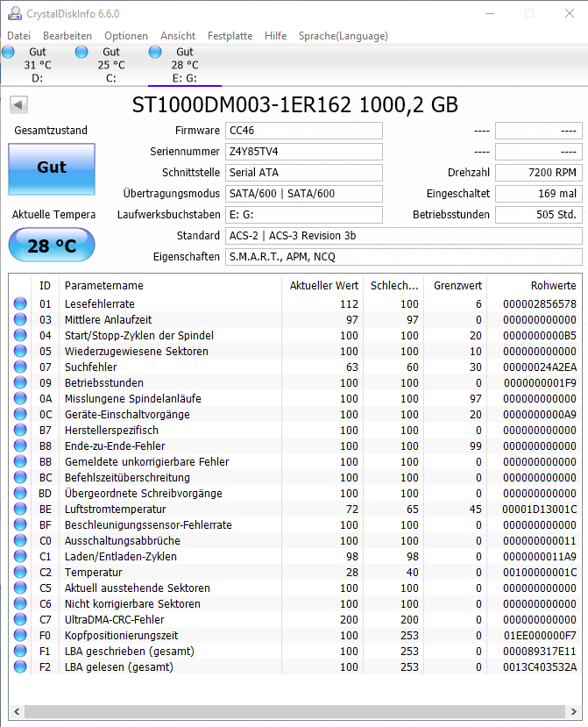Close the CrystalDiskInfo window
Viewport: 588px width, 727px height.
pyautogui.click(x=570, y=13)
